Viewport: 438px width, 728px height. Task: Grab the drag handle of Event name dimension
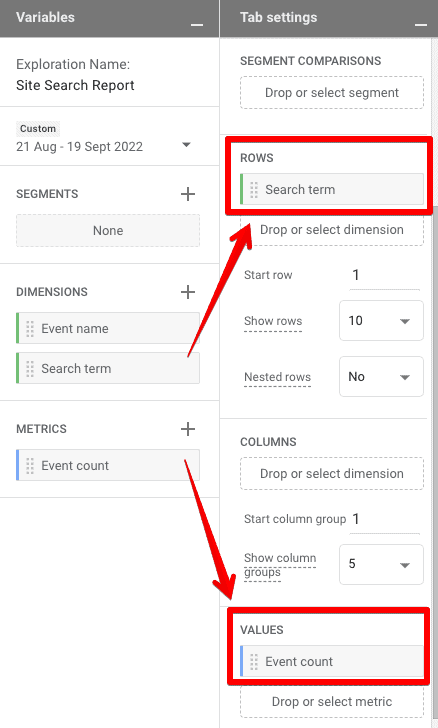[30, 329]
